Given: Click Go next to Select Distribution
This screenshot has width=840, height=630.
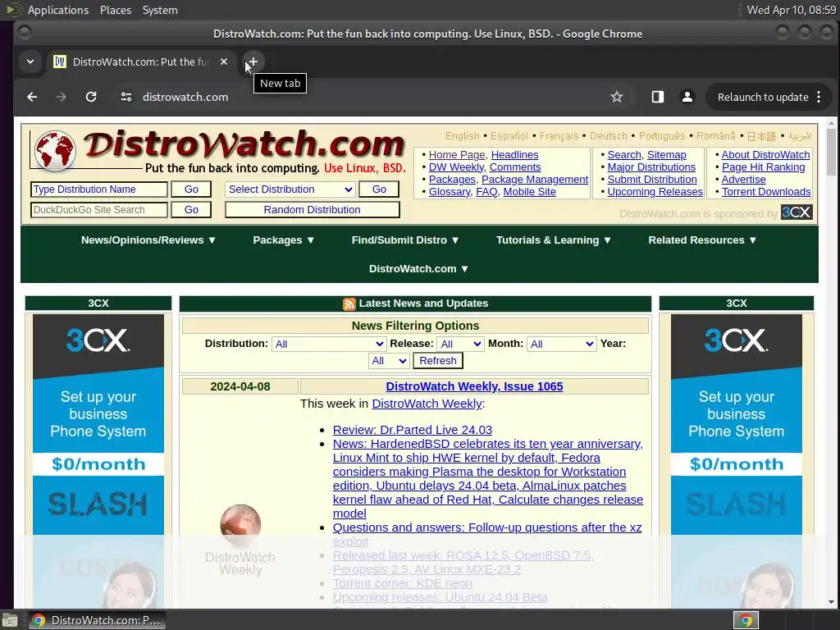Looking at the screenshot, I should tap(379, 189).
